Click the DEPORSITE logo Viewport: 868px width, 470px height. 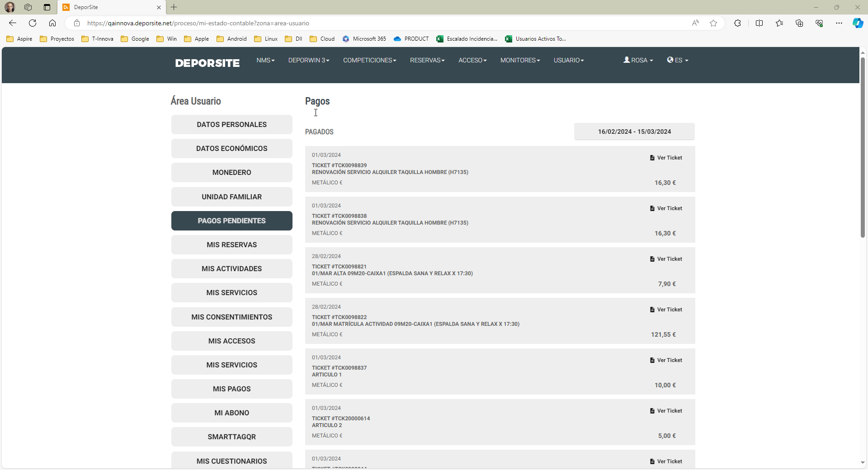pos(208,63)
